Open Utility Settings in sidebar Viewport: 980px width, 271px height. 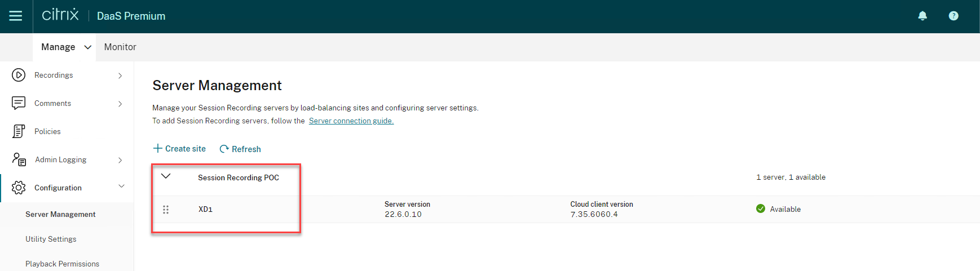coord(51,239)
